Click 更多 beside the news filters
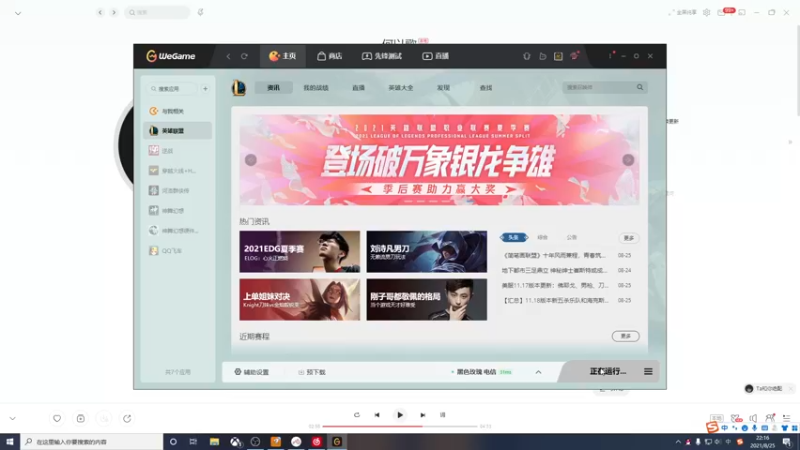800x450 pixels. pos(629,238)
